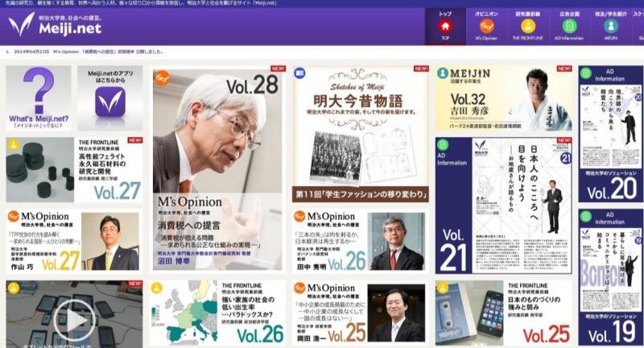Open the M's Opinion Vol.28 feature article
644x348 pixels.
(x=217, y=169)
